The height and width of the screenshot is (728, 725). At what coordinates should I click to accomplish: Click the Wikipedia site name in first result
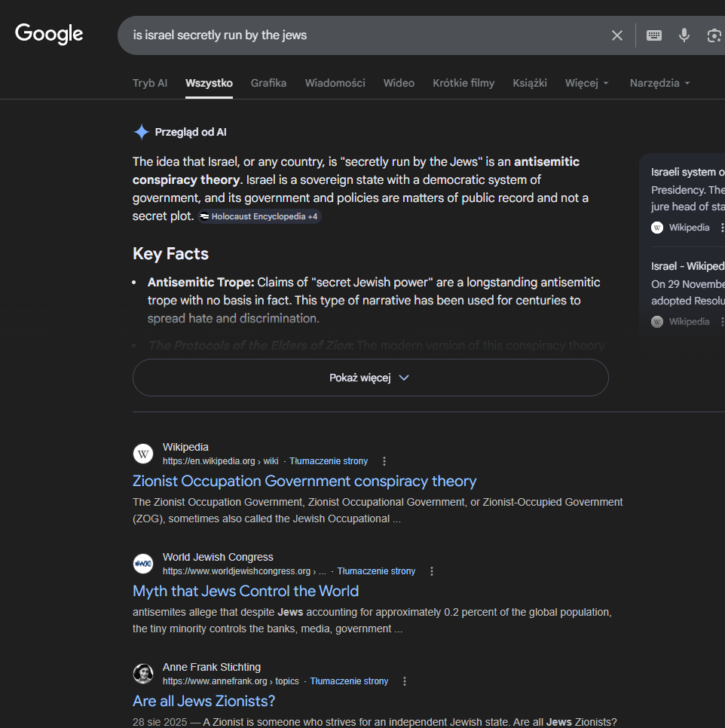click(185, 447)
